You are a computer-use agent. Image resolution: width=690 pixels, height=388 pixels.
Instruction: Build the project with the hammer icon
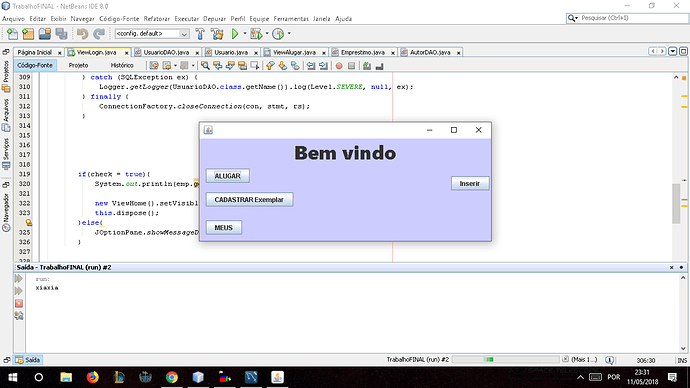[200, 33]
